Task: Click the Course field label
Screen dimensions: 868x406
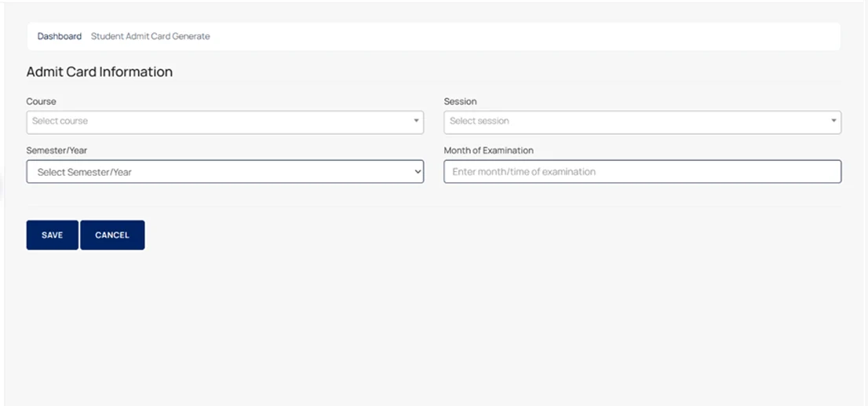Action: tap(41, 101)
